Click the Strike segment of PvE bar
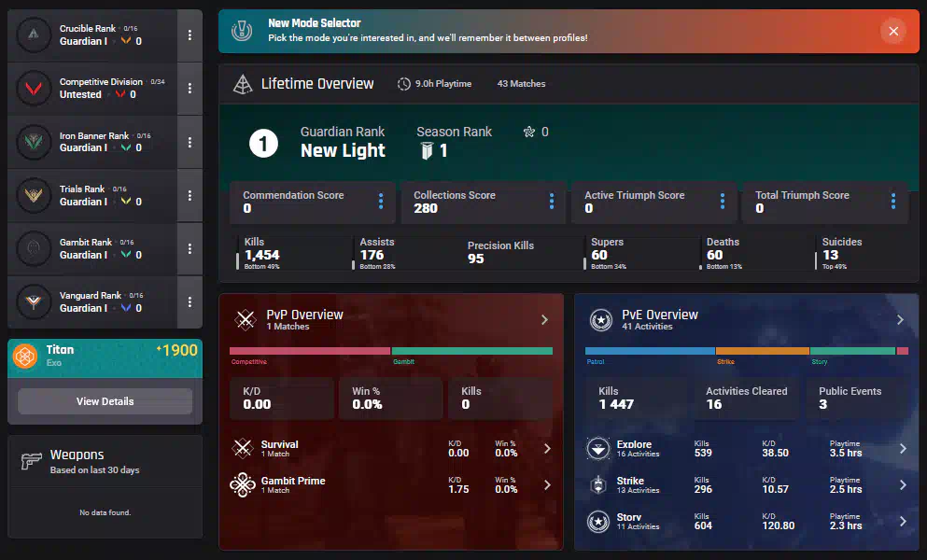 [763, 351]
